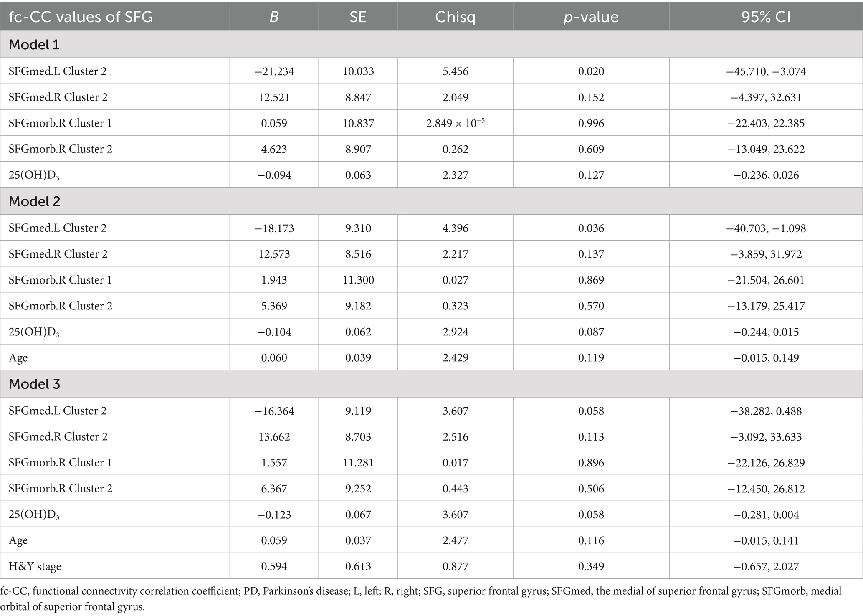Click the B column header
This screenshot has height=616, width=863.
click(274, 17)
